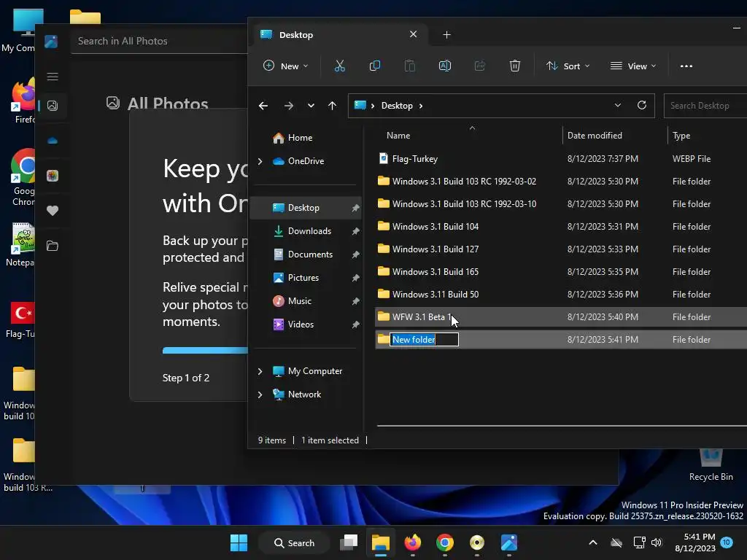The width and height of the screenshot is (747, 560).
Task: Add a new File Explorer tab
Action: (x=446, y=35)
